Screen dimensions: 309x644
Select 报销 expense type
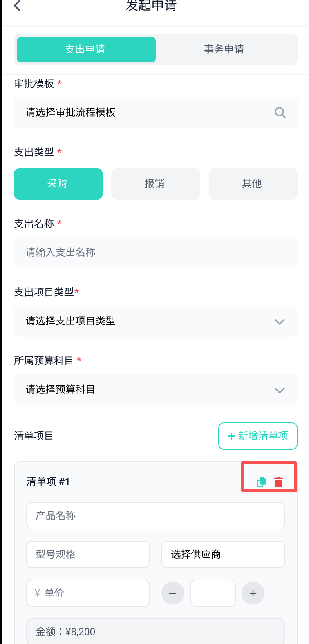click(155, 184)
